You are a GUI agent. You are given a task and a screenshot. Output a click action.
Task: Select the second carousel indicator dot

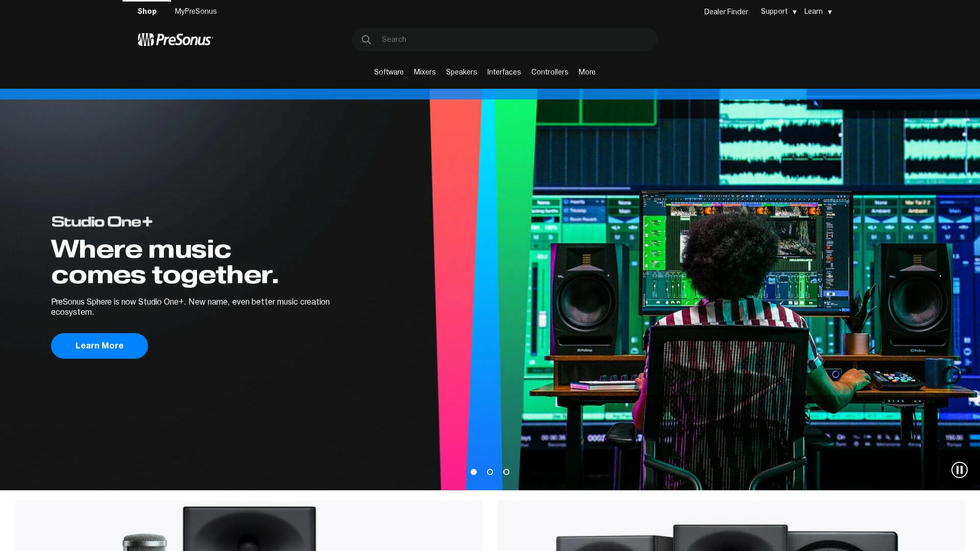(x=490, y=472)
